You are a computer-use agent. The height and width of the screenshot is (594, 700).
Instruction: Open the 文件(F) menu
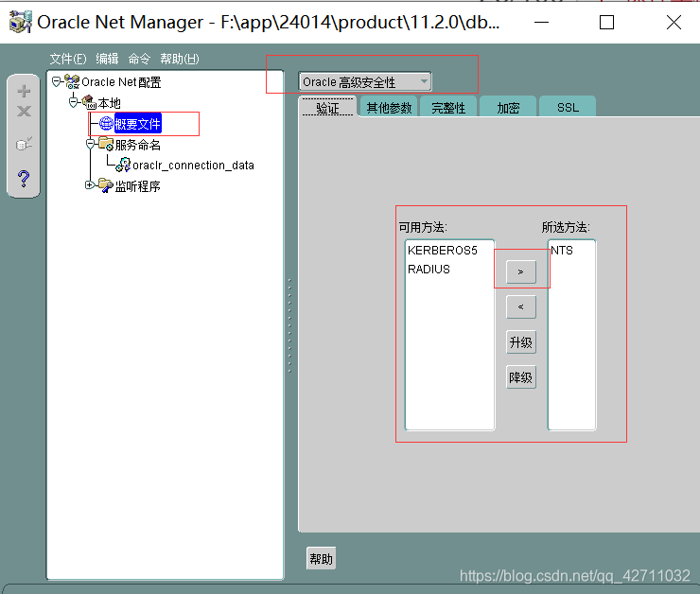(68, 59)
